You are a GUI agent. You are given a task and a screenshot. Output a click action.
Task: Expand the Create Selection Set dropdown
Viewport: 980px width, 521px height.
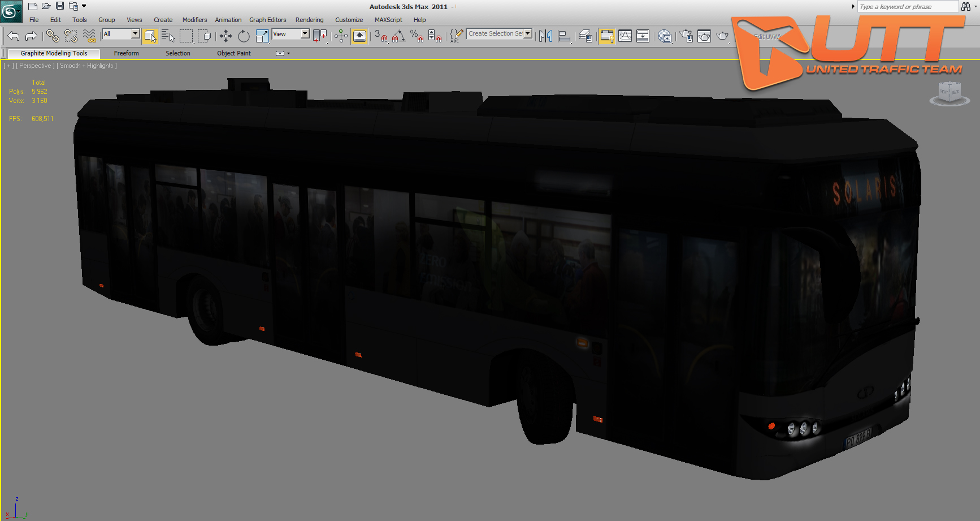(x=528, y=33)
